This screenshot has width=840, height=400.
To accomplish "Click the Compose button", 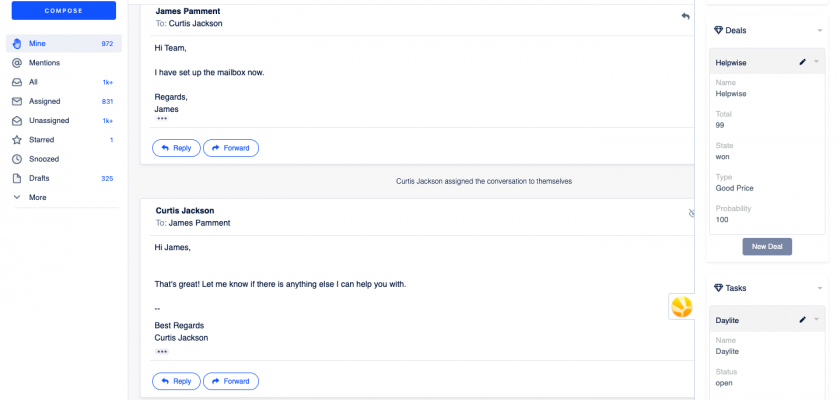I will pos(63,12).
